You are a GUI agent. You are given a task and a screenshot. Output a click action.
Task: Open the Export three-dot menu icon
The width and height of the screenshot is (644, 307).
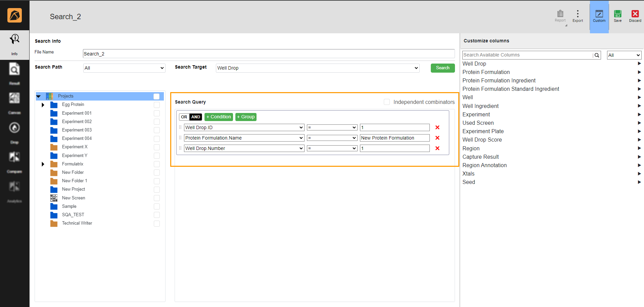point(577,13)
